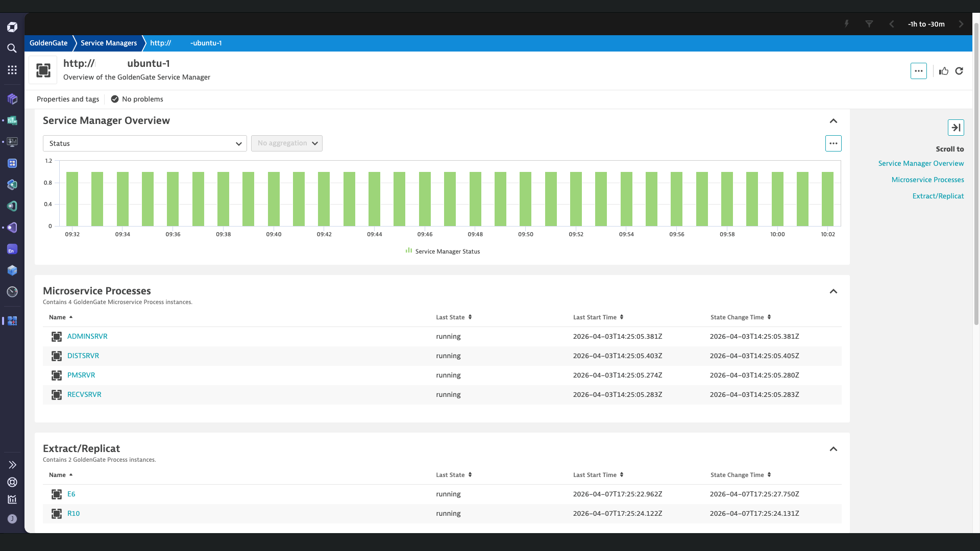The image size is (980, 551).
Task: Click E6 start time 2026-04-07T17:25:22.962Z
Action: 618,494
